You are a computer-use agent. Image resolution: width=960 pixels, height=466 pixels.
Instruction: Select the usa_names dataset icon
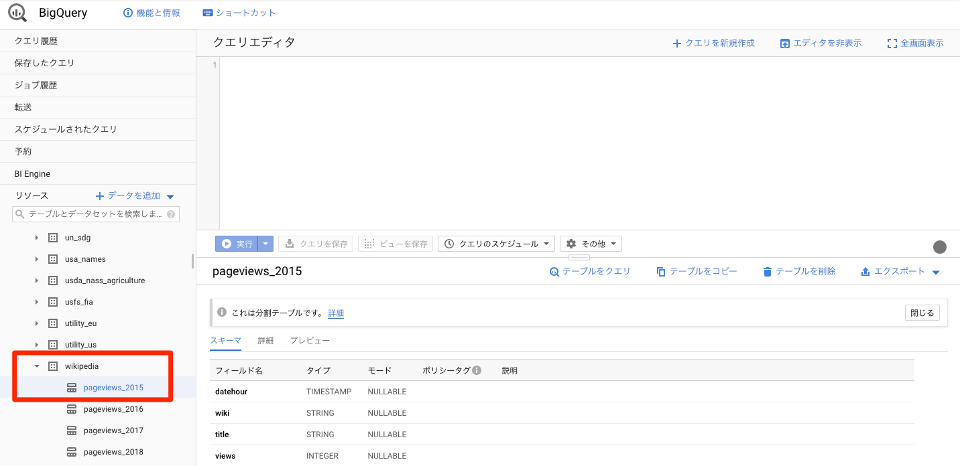53,259
